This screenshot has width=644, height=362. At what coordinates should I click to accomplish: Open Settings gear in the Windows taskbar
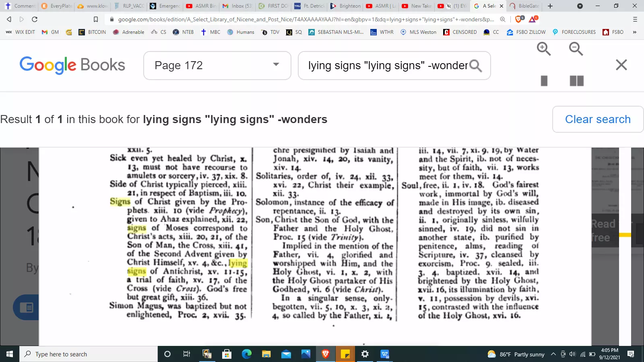[x=365, y=354]
